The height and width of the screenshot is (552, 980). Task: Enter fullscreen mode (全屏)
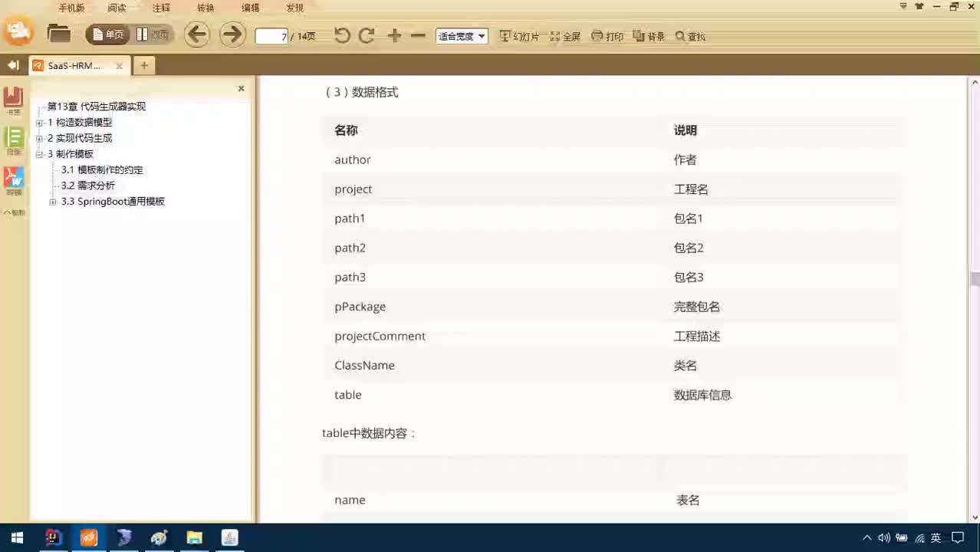point(565,36)
